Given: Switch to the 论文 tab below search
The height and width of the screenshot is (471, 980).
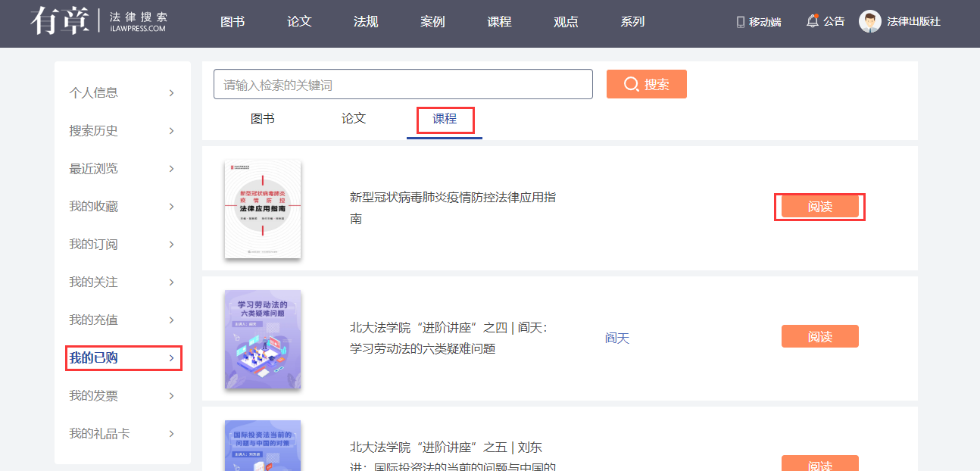Looking at the screenshot, I should coord(354,119).
